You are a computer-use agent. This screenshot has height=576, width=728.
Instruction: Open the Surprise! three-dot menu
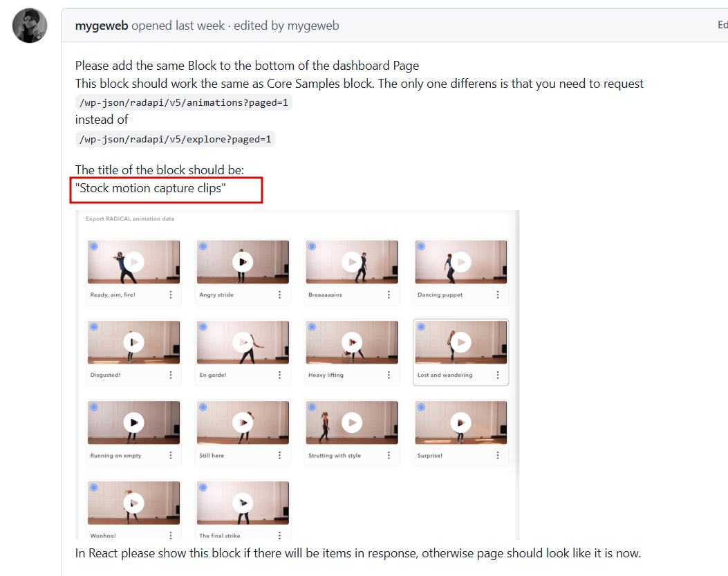click(x=498, y=456)
